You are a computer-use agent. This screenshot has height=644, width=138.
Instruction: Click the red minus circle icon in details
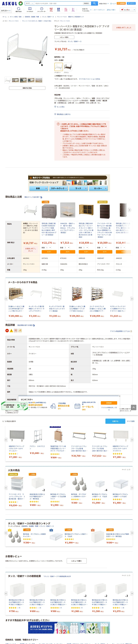point(7,330)
